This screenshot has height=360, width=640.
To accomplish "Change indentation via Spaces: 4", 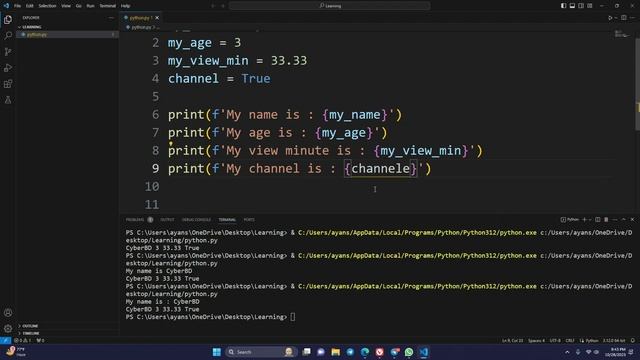I will (536, 340).
